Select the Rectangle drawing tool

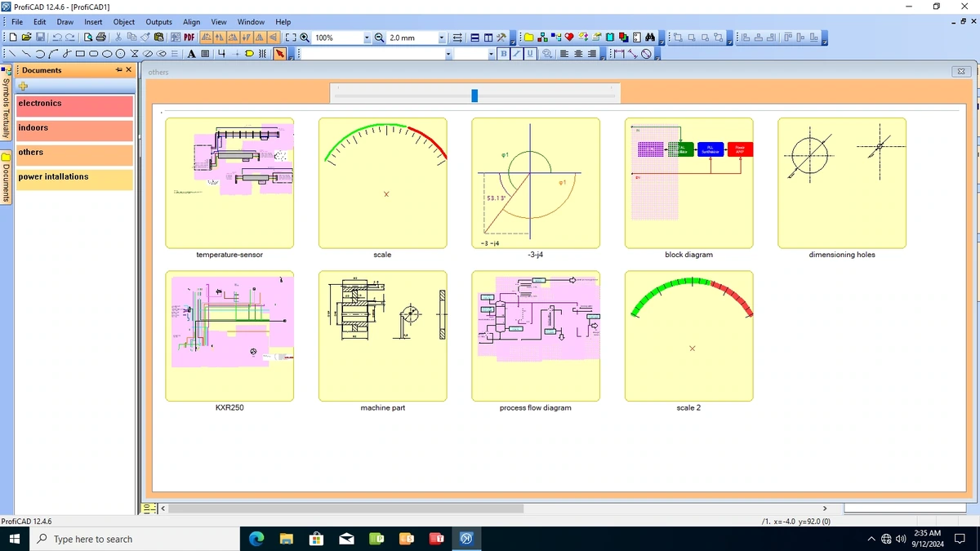coord(80,54)
